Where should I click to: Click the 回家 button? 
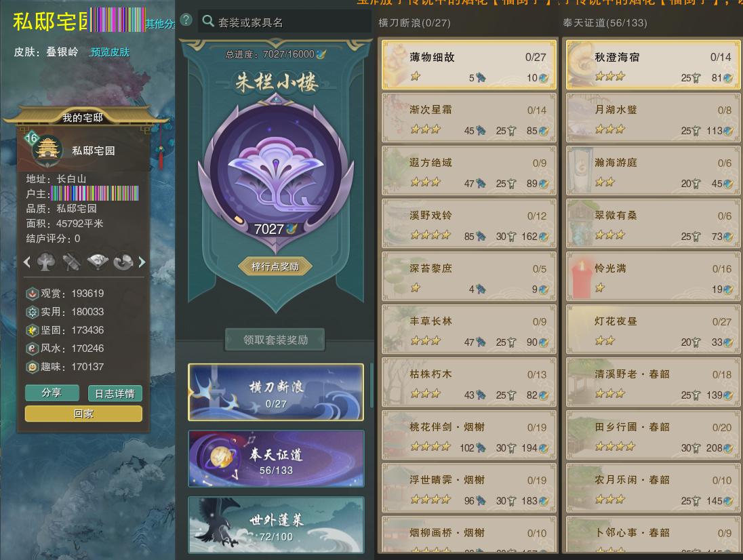(83, 414)
